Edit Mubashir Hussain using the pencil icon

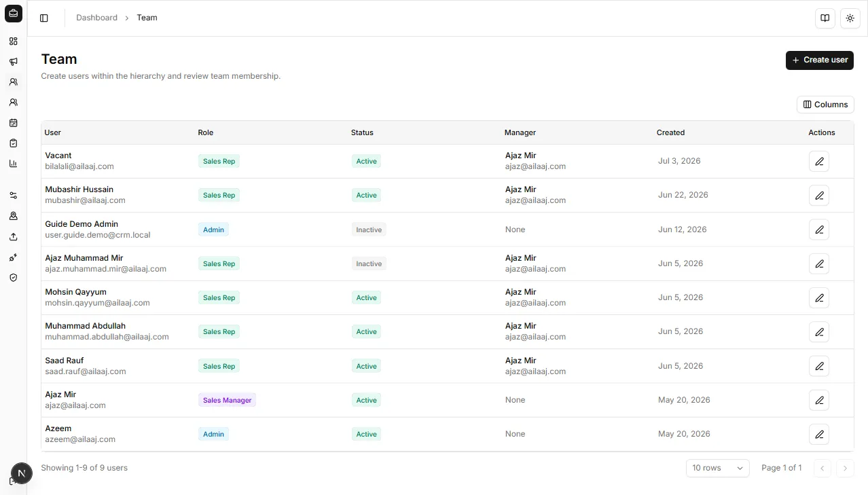pyautogui.click(x=819, y=196)
